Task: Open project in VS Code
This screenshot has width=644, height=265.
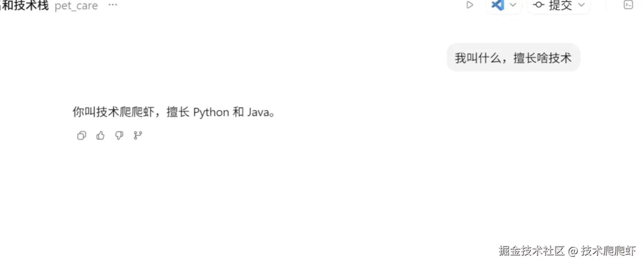Action: [x=498, y=5]
